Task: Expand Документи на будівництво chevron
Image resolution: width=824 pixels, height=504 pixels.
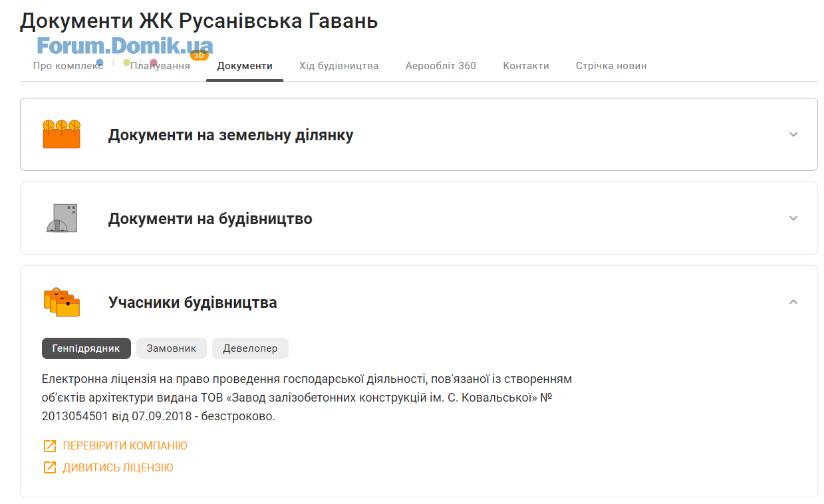Action: pos(793,218)
